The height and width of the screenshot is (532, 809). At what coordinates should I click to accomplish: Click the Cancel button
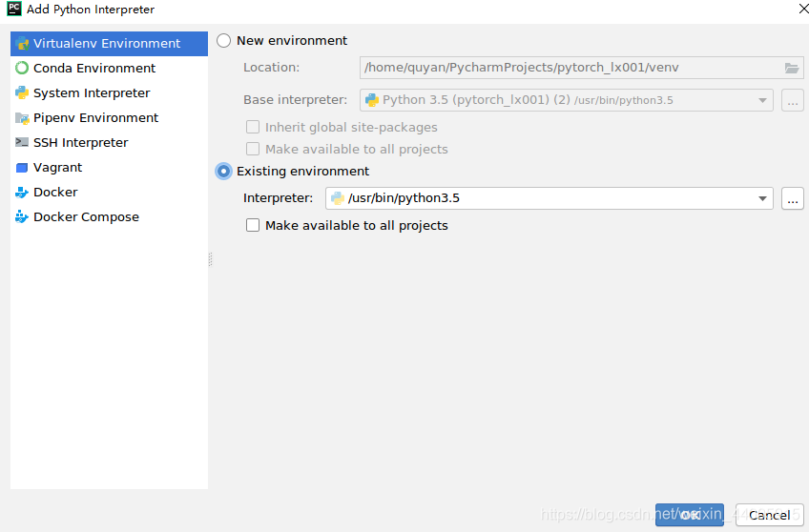(x=769, y=515)
